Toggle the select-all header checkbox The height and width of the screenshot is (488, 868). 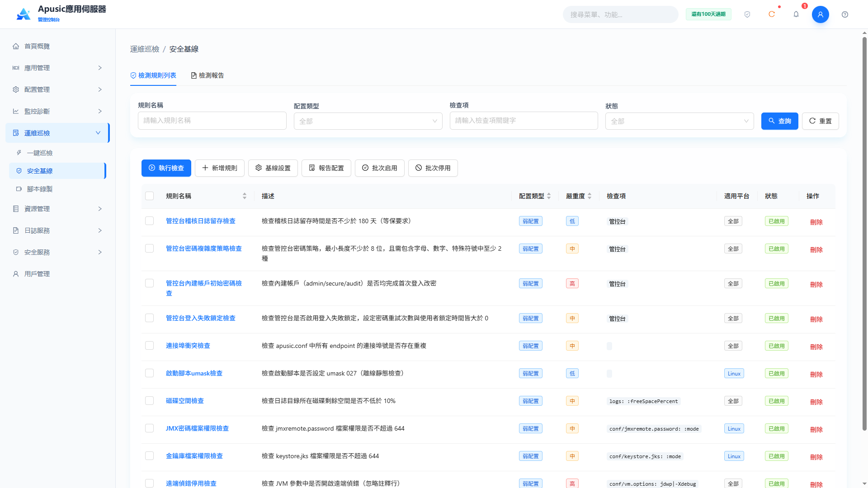point(150,196)
